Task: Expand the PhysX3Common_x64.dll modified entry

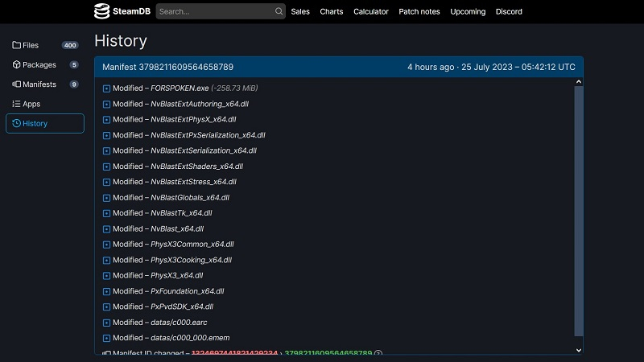Action: point(106,245)
